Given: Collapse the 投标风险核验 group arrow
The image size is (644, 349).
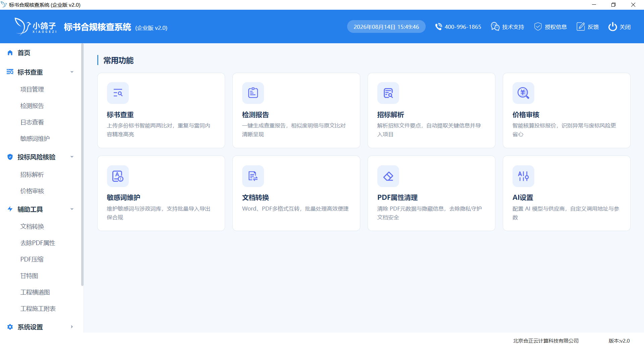Looking at the screenshot, I should pos(72,157).
